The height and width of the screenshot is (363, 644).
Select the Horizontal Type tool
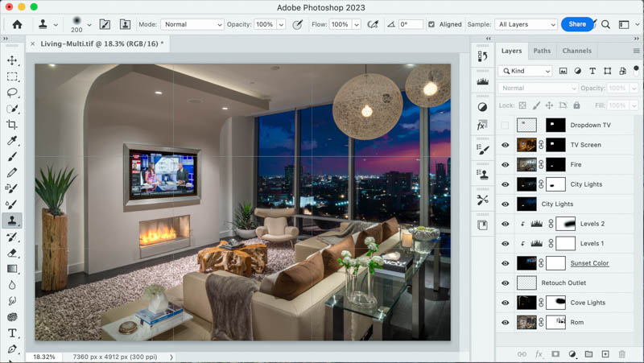(x=12, y=333)
